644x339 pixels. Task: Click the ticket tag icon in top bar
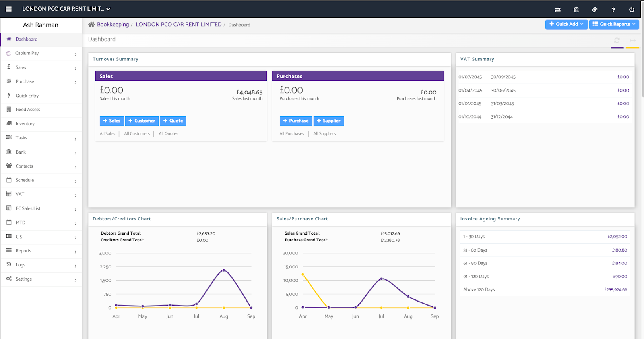(x=594, y=10)
